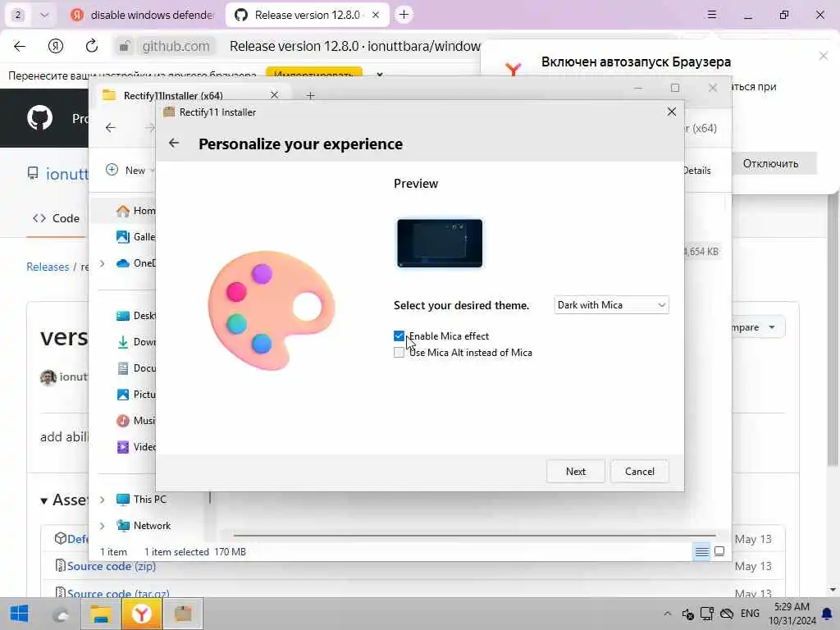The height and width of the screenshot is (630, 840).
Task: Open Desktop folder in Explorer sidebar
Action: pyautogui.click(x=136, y=316)
